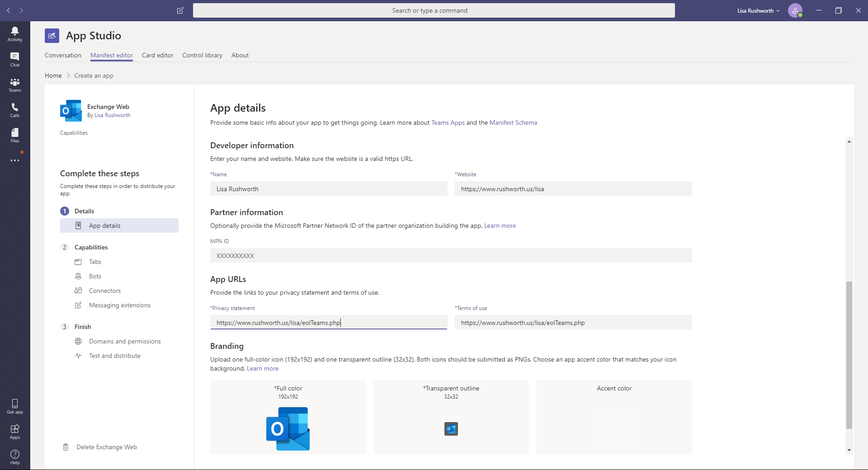This screenshot has width=868, height=470.
Task: Click the vertical scrollbar thumb
Action: tap(849, 355)
